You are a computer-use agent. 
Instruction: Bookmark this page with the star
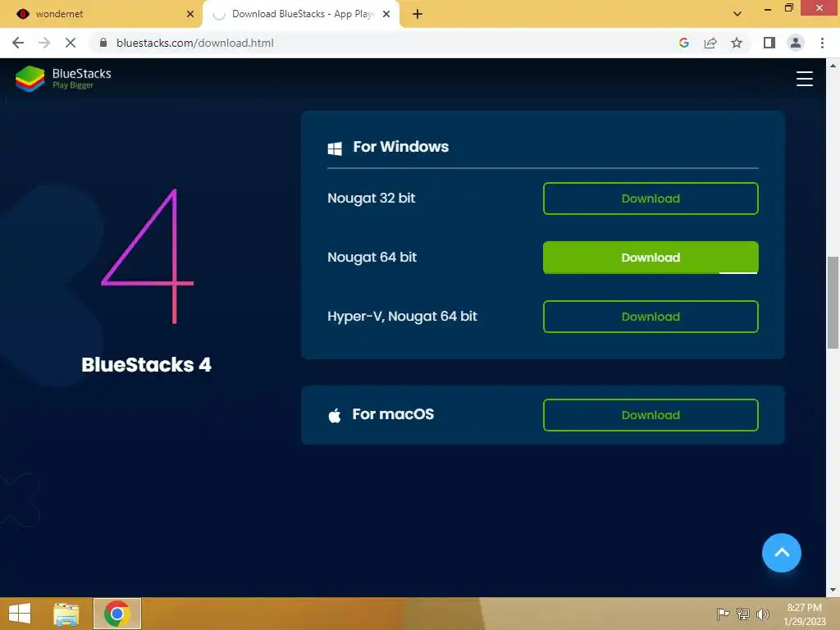737,43
